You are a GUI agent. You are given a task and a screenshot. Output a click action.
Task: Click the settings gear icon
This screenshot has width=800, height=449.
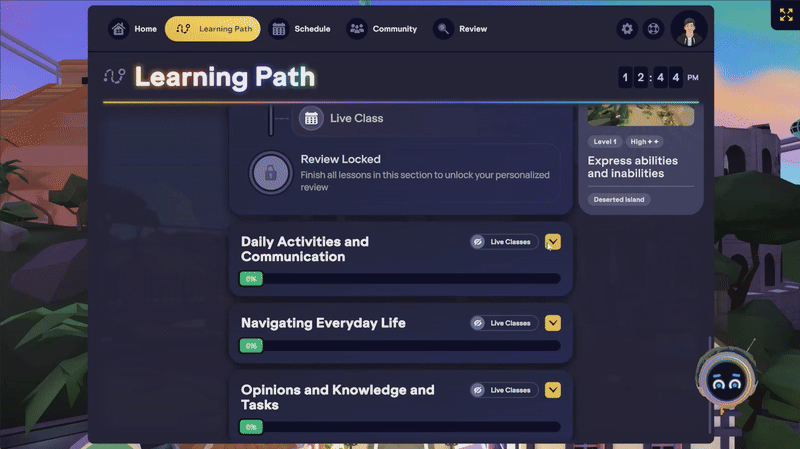(x=627, y=29)
